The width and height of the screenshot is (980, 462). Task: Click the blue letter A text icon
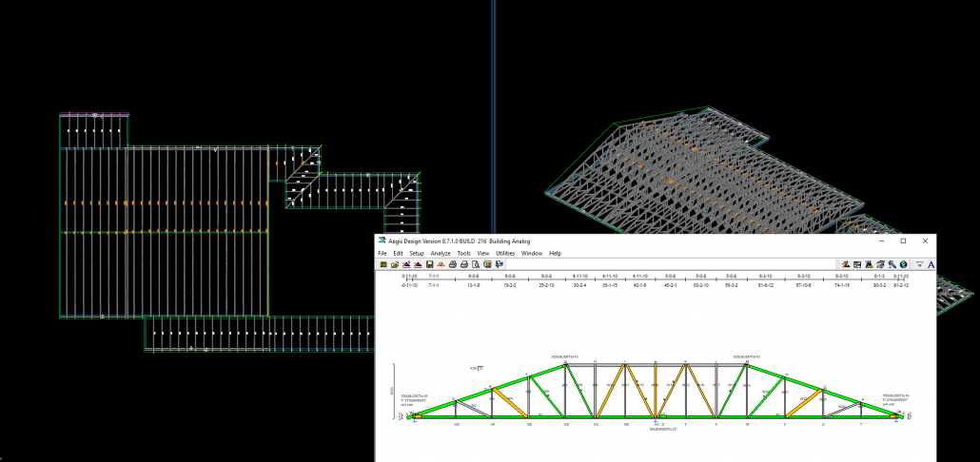931,264
